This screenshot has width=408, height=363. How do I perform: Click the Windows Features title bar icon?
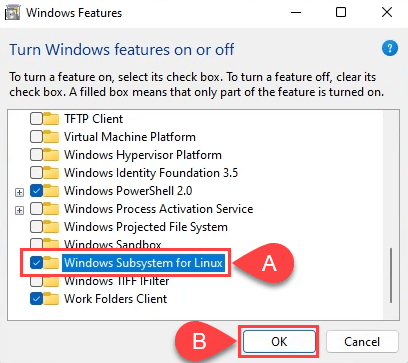pos(12,13)
